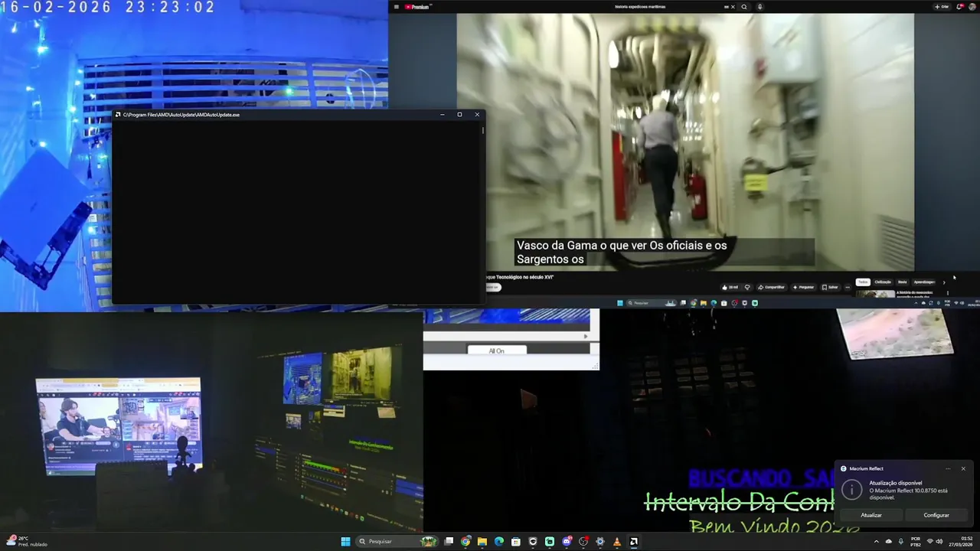The width and height of the screenshot is (980, 551).
Task: Start YouTube voice search with the microphone
Action: 760,7
